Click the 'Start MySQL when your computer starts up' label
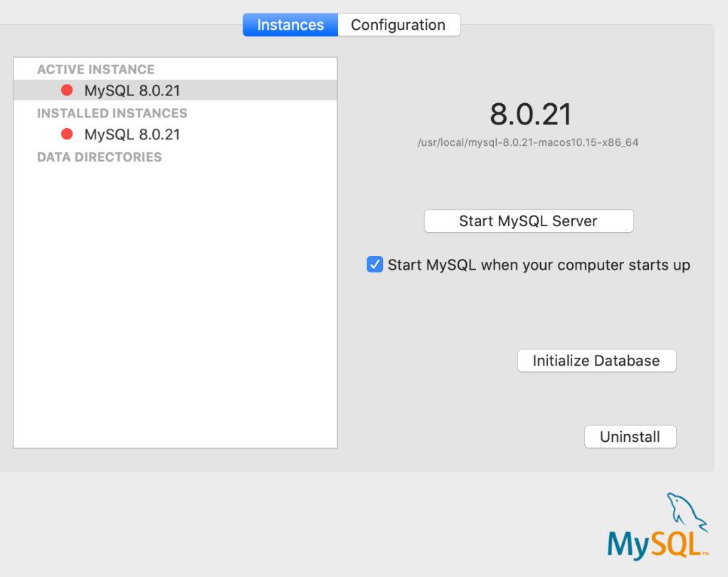Viewport: 728px width, 577px height. [539, 265]
